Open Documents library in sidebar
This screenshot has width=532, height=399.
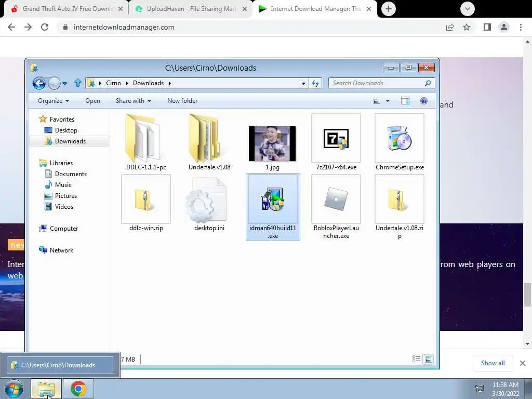coord(71,174)
